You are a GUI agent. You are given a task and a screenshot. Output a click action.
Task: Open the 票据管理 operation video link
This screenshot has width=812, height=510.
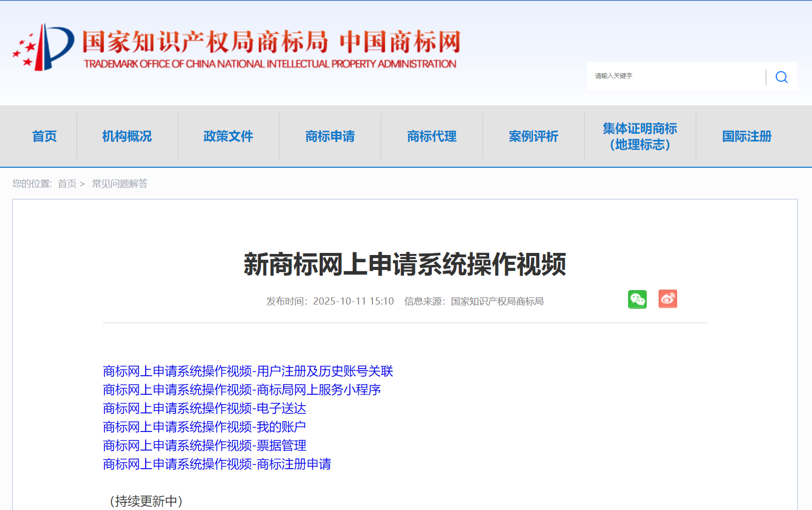click(205, 445)
